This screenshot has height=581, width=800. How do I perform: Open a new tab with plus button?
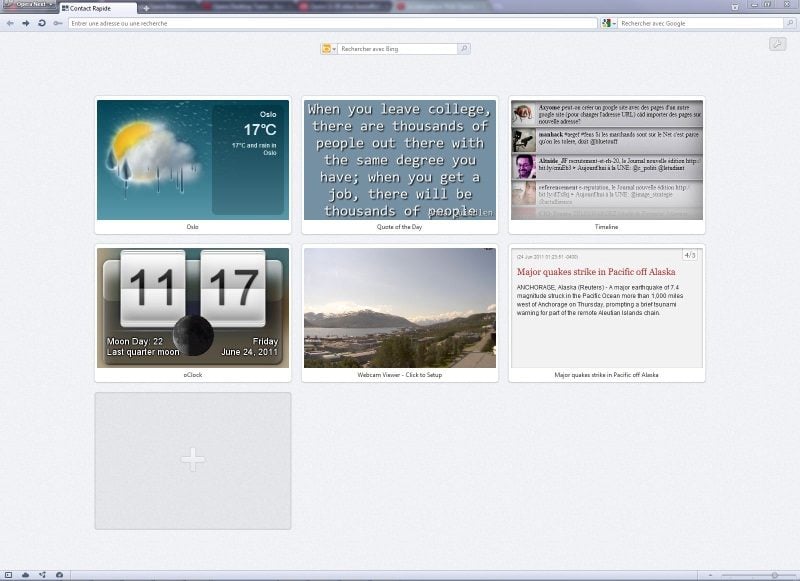click(x=145, y=8)
